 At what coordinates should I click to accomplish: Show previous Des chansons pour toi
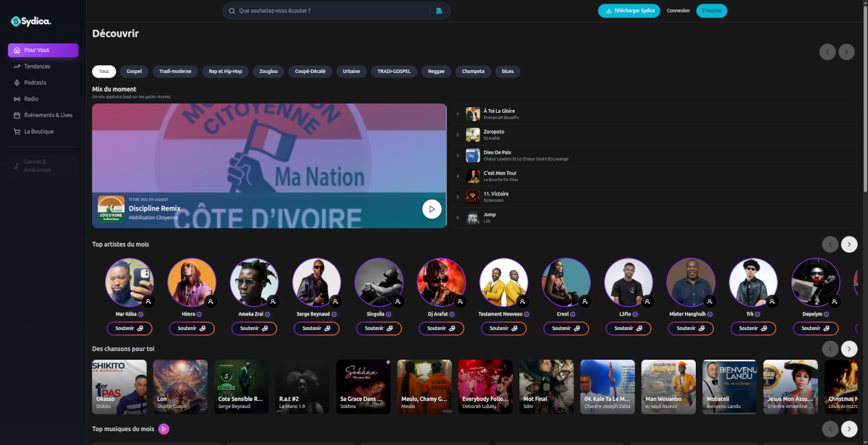[x=830, y=349]
